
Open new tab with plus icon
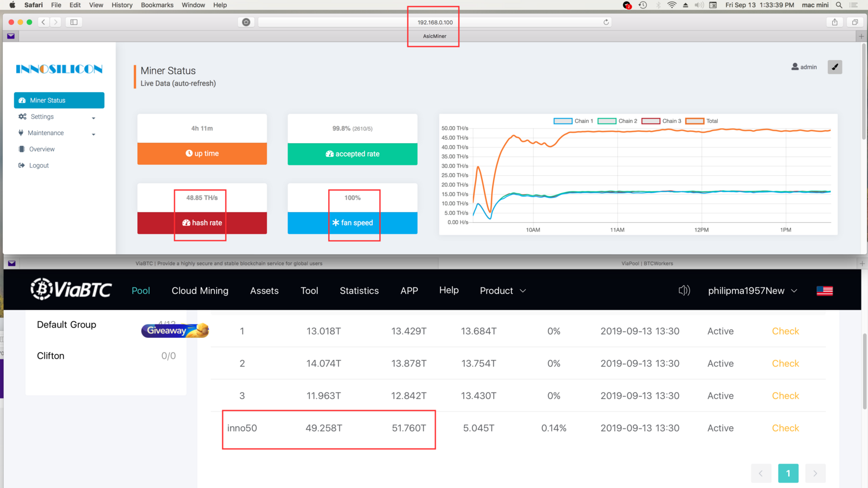tap(861, 36)
